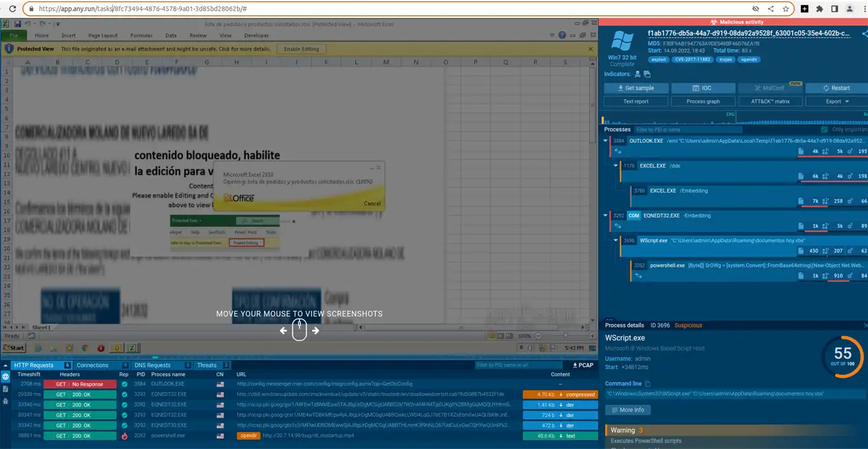Open the Text report
Viewport: 868px width, 449px height.
tap(636, 101)
